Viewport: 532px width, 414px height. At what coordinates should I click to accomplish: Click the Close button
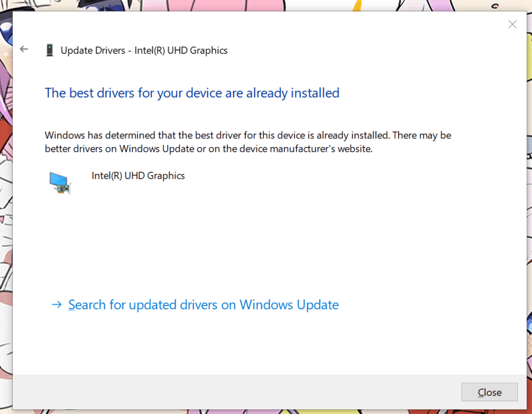coord(489,392)
